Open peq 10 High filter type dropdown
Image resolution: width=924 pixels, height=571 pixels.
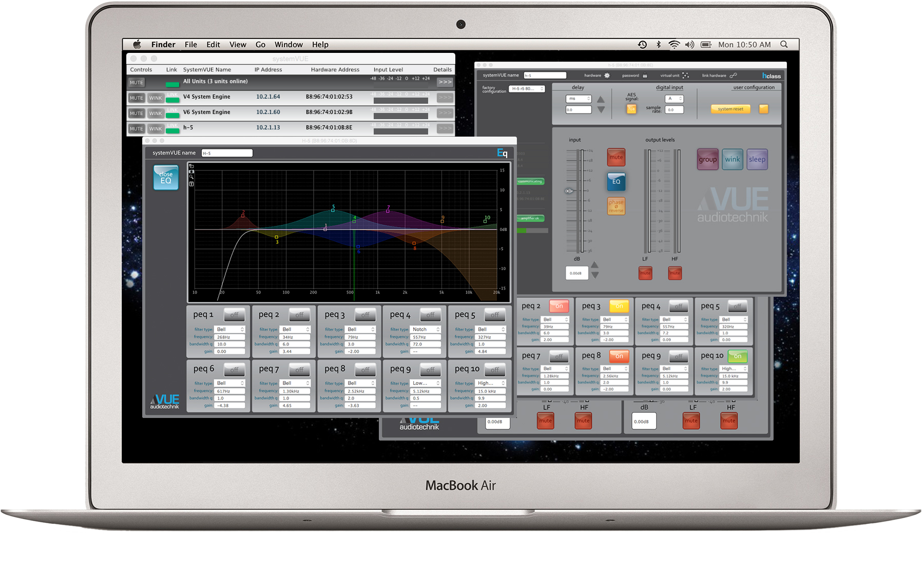pos(491,383)
